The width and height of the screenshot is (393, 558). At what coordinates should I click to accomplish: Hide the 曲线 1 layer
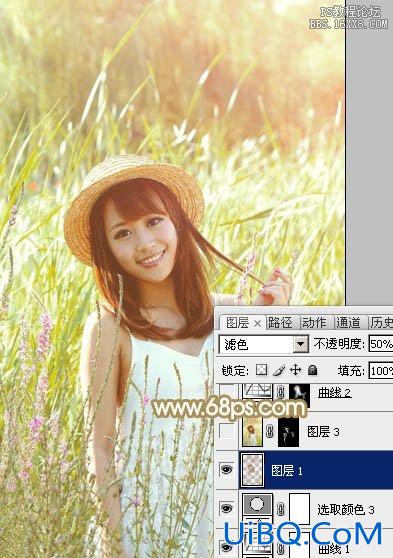click(226, 547)
